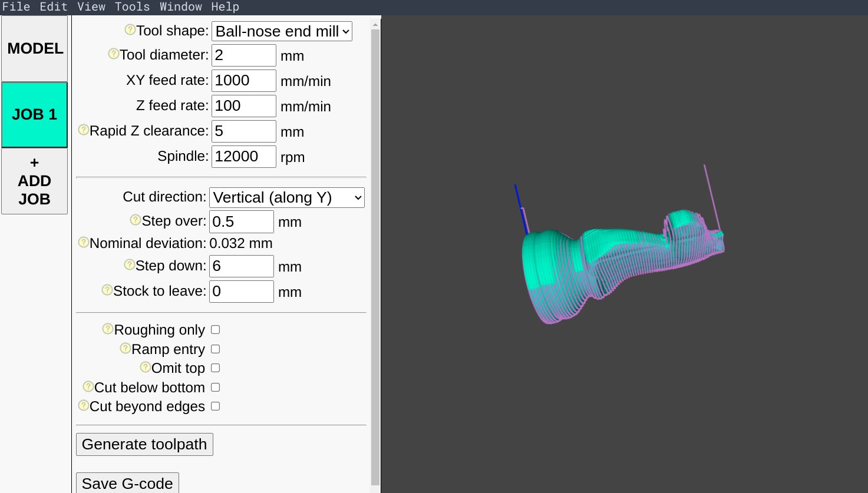
Task: Open the File menu
Action: click(16, 7)
